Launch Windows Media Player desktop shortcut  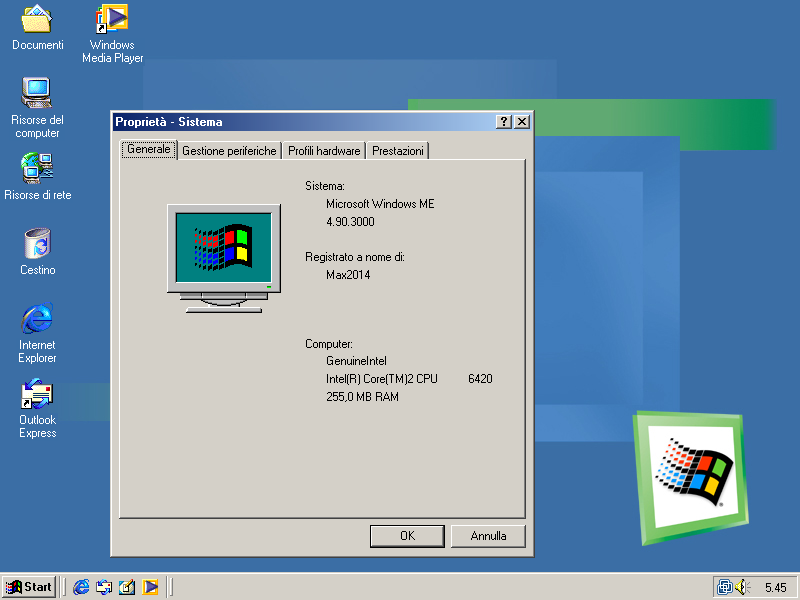pyautogui.click(x=112, y=19)
